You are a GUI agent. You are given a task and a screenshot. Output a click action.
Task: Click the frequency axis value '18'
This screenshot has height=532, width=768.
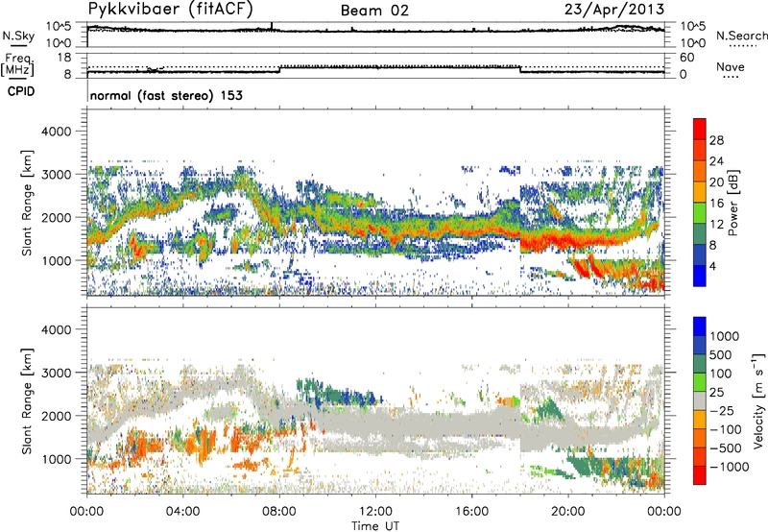click(x=64, y=58)
